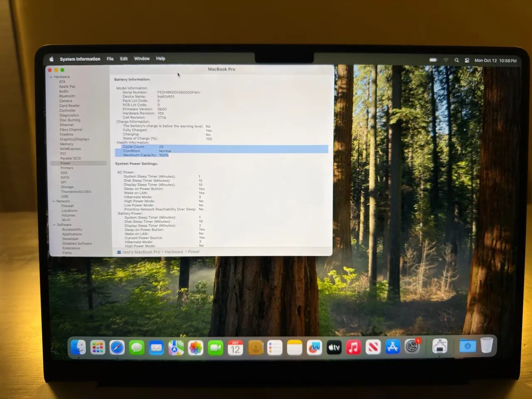532x399 pixels.
Task: Collapse the Software section in the sidebar
Action: [54, 225]
